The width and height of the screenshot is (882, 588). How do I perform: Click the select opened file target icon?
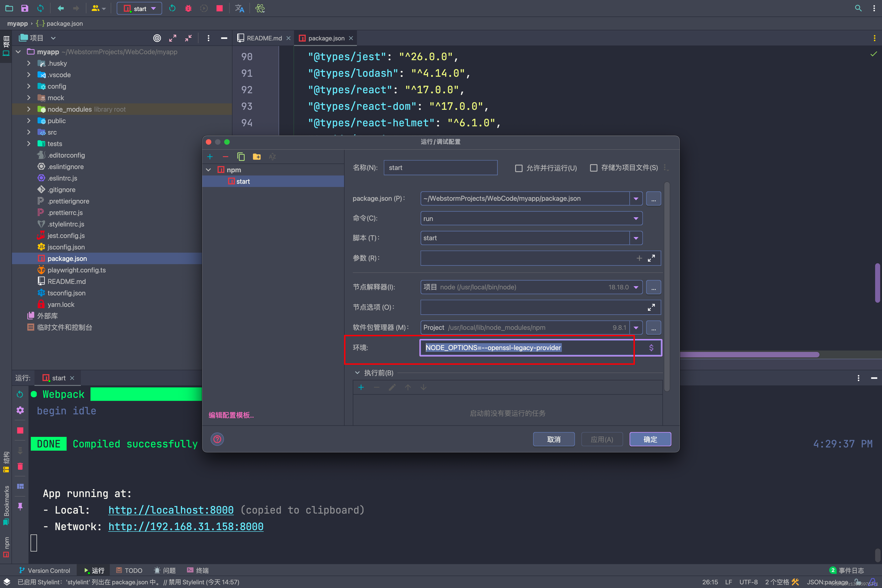157,38
